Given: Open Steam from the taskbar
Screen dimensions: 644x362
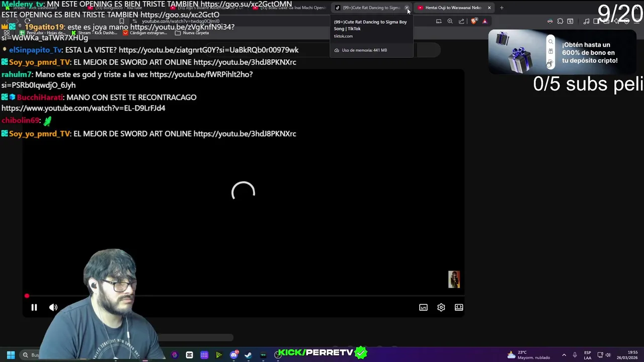Looking at the screenshot, I should pos(248,355).
